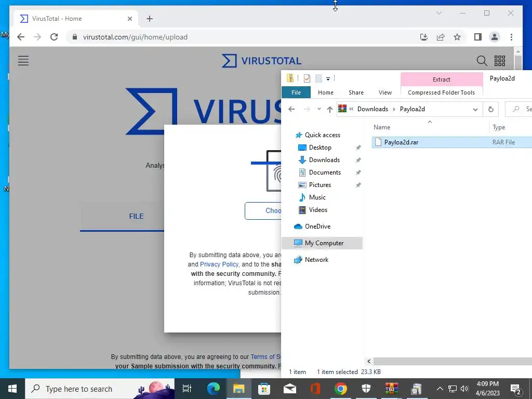Click the Chrome back arrow
Viewport: 532px width, 399px height.
21,37
